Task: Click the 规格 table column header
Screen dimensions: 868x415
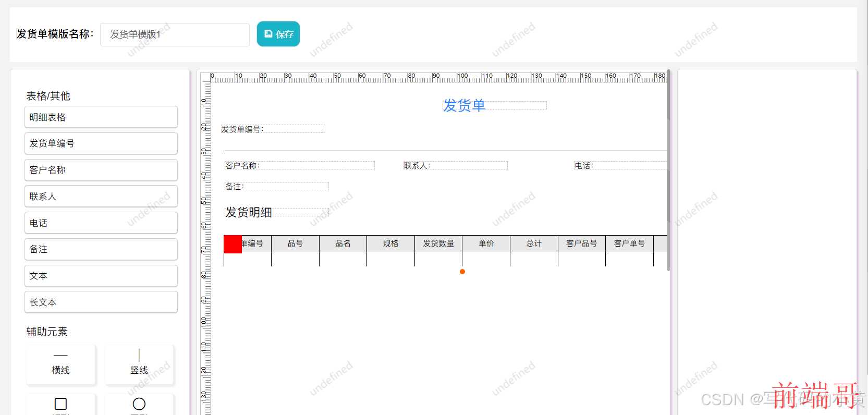Action: (390, 243)
